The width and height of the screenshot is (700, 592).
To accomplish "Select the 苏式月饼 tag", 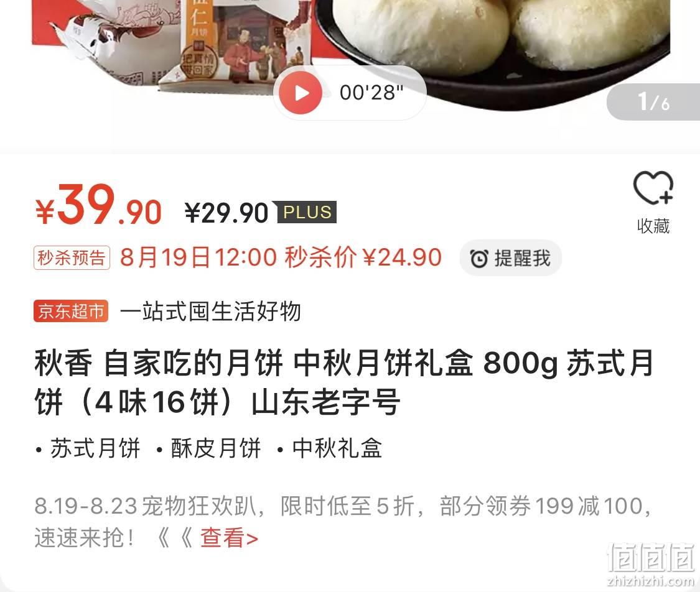I will pyautogui.click(x=95, y=448).
